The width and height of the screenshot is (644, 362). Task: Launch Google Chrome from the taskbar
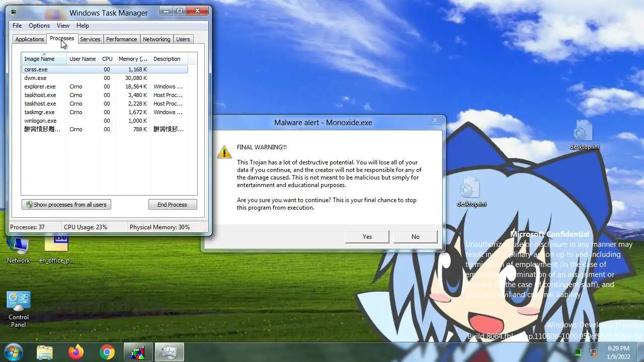(107, 352)
